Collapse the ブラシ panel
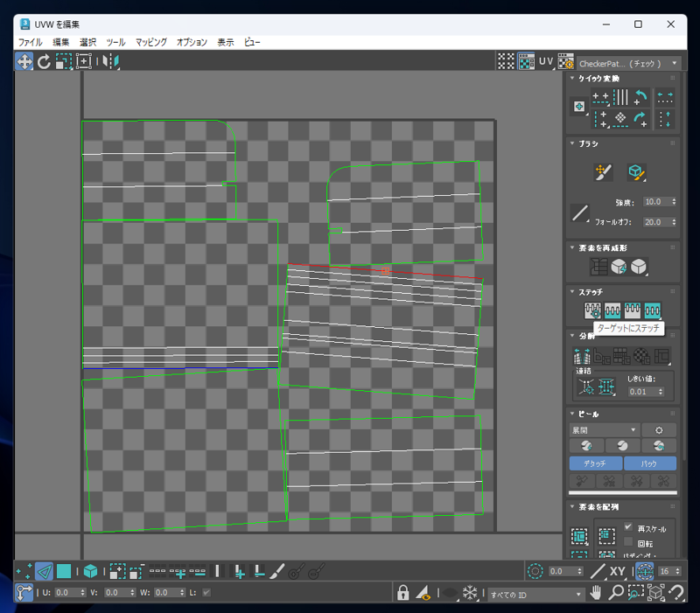700x613 pixels. click(x=572, y=143)
